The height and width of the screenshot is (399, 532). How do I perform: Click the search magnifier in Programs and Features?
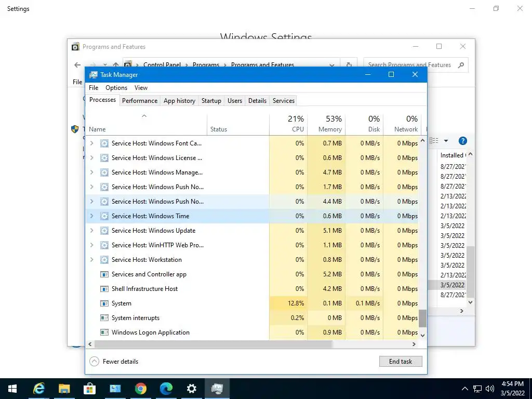tap(461, 65)
